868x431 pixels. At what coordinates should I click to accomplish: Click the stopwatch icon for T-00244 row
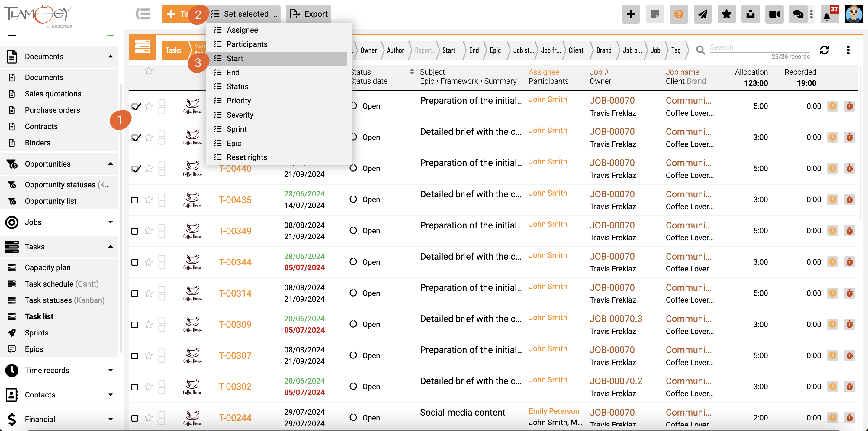850,417
